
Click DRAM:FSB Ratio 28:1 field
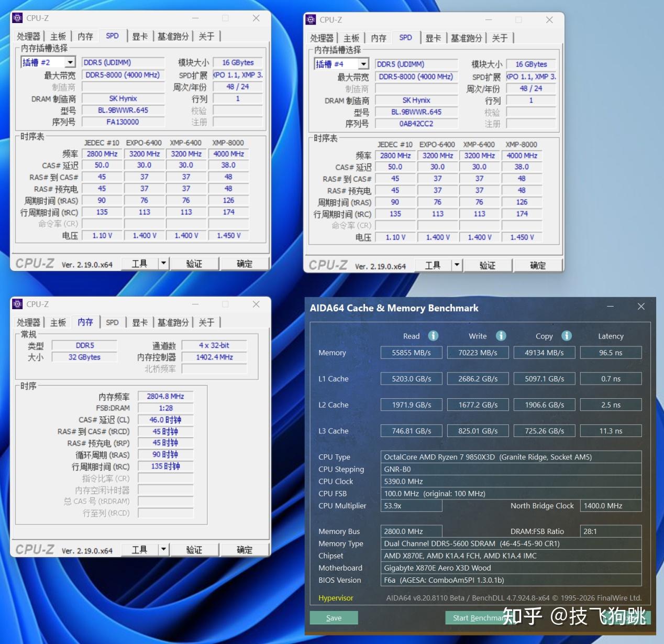pyautogui.click(x=611, y=531)
